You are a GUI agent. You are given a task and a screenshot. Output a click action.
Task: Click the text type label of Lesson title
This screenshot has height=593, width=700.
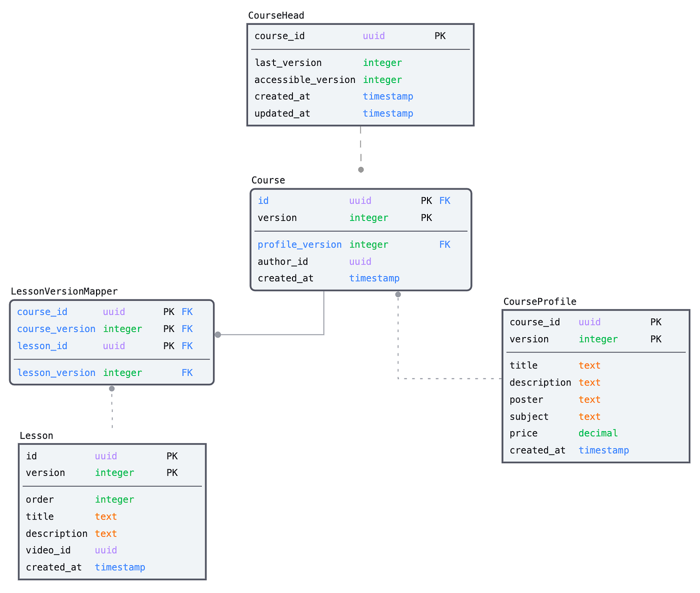click(106, 516)
